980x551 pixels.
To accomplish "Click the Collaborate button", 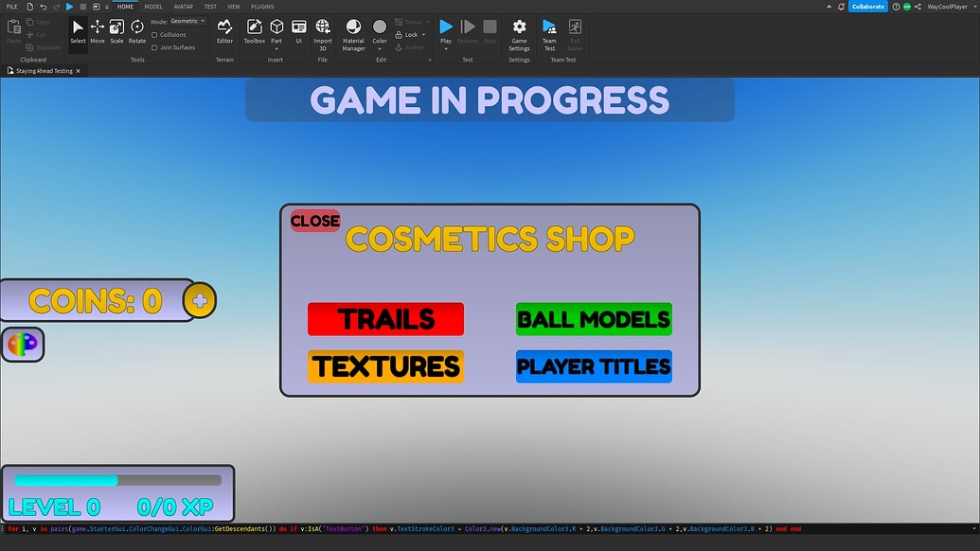I will click(x=867, y=6).
